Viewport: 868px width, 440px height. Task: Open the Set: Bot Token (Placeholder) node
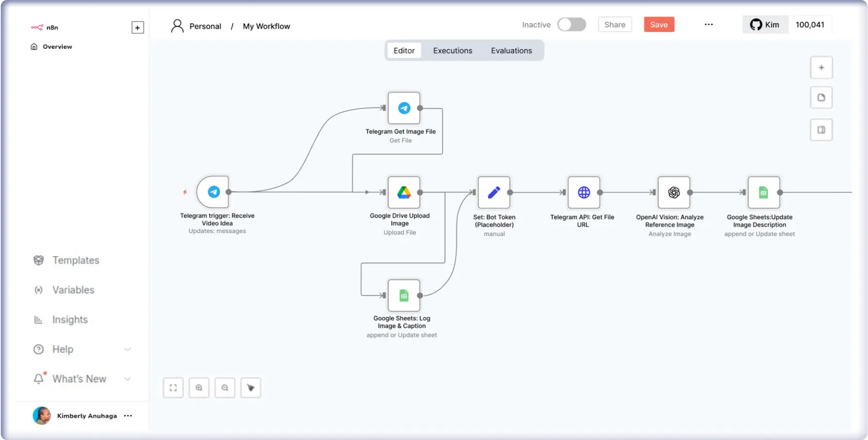click(x=494, y=192)
